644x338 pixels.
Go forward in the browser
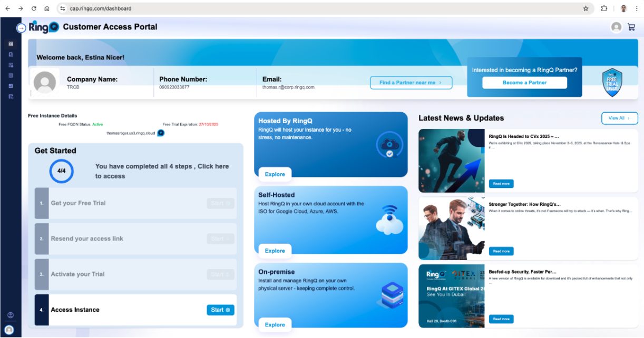(x=21, y=8)
